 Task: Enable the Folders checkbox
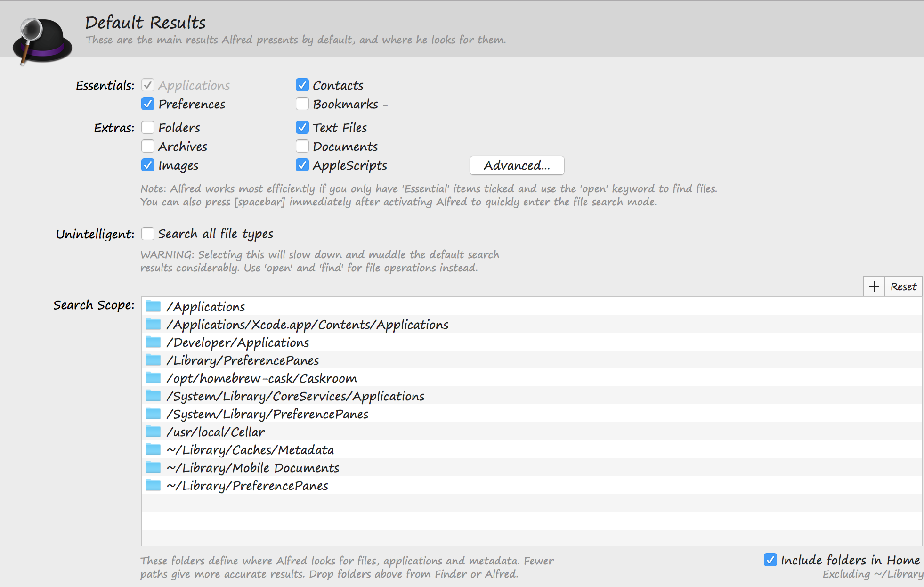tap(148, 127)
